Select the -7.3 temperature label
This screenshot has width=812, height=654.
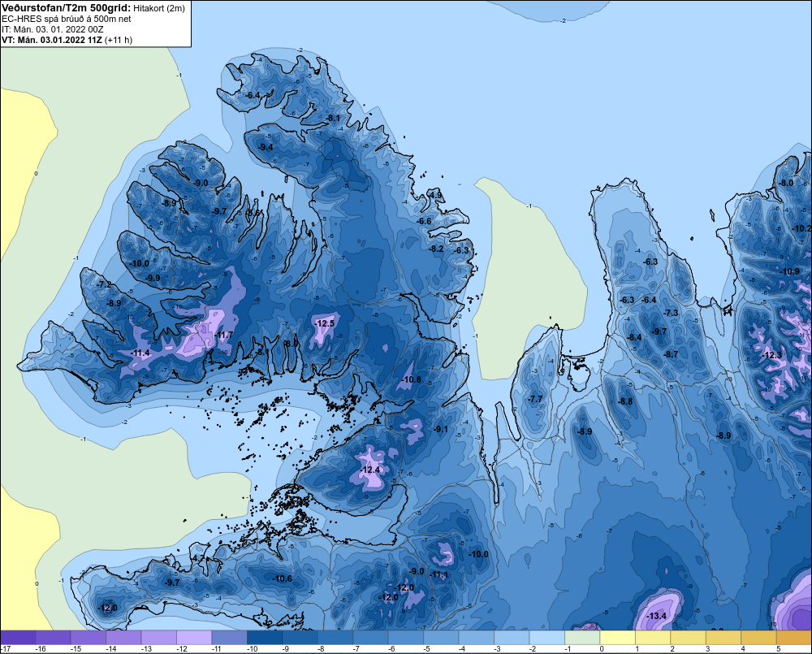[671, 313]
